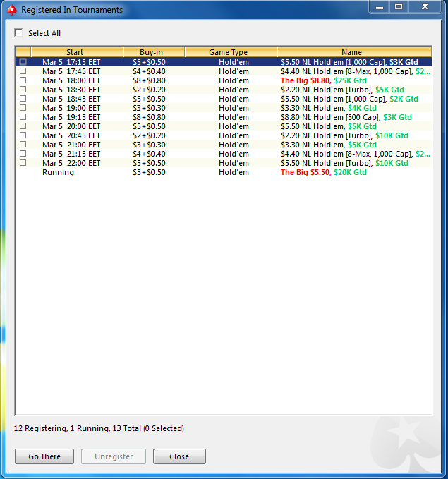448x479 pixels.
Task: Click the $8+$0.80 buy-in for 18:00 tournament
Action: (x=149, y=80)
